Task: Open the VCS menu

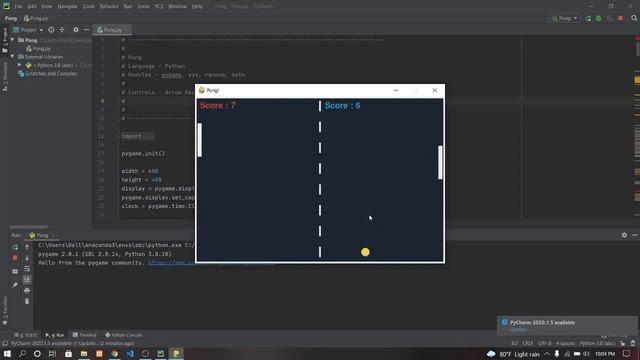Action: tap(159, 7)
